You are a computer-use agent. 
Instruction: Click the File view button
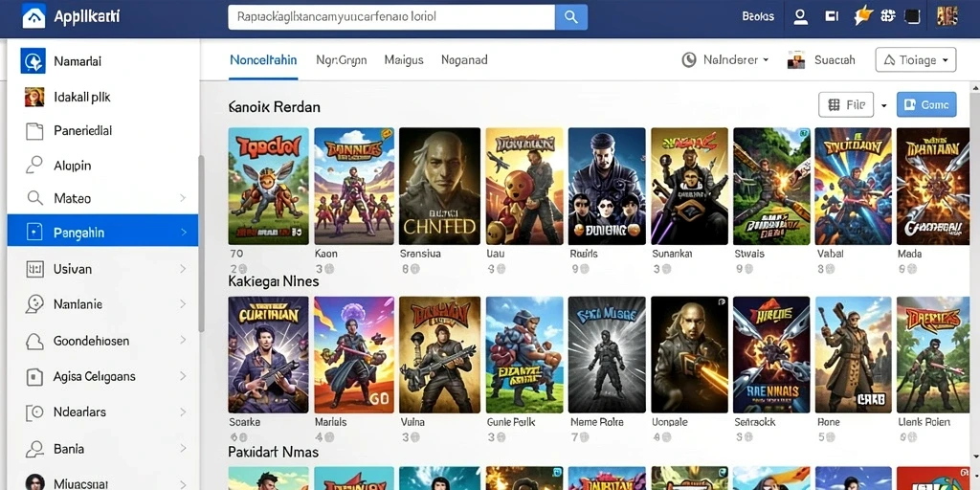click(x=846, y=105)
